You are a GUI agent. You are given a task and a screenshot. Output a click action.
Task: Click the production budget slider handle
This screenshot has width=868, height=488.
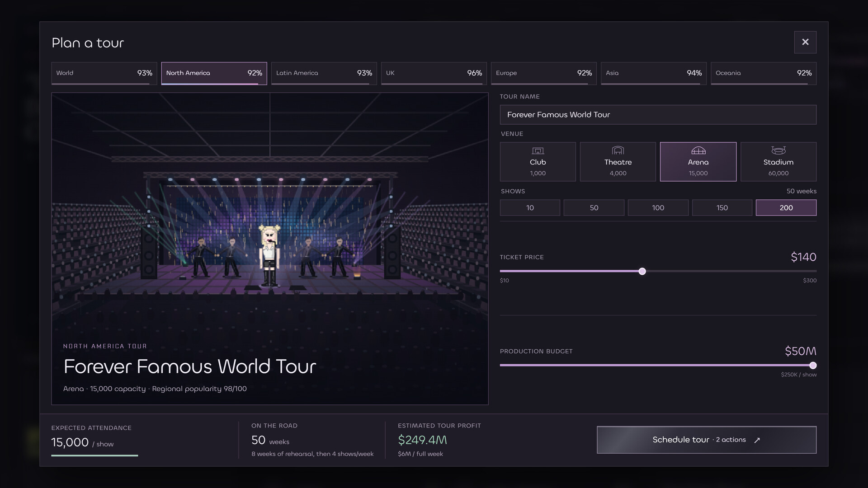[x=813, y=365]
